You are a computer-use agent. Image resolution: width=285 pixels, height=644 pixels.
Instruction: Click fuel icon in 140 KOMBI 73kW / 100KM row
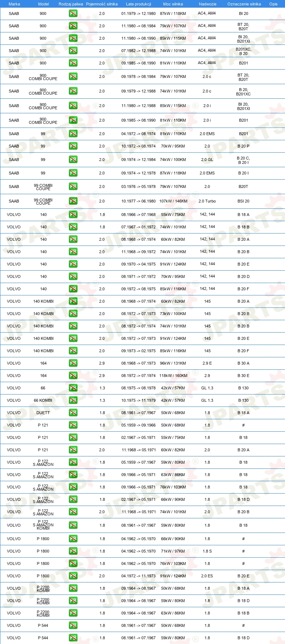tap(73, 314)
